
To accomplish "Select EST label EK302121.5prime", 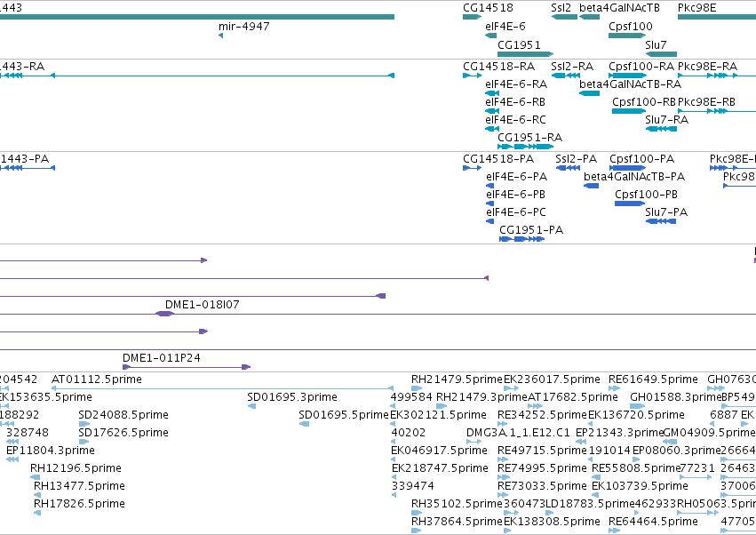I will click(x=438, y=415).
